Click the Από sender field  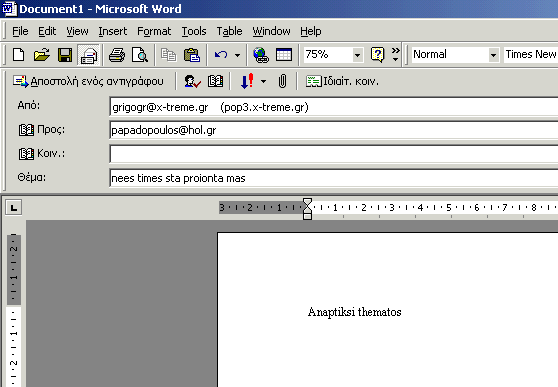point(334,107)
